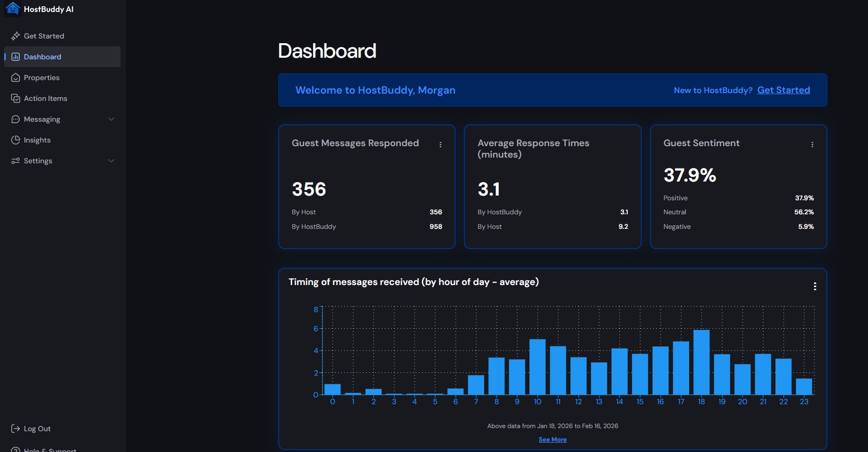The width and height of the screenshot is (868, 452).
Task: Click the By HostBuddy value 958
Action: pyautogui.click(x=436, y=227)
